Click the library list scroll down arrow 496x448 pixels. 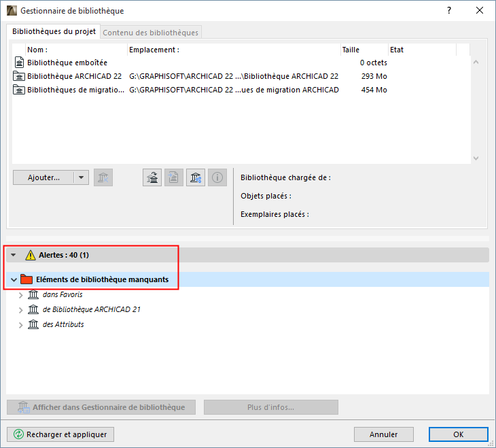point(476,158)
